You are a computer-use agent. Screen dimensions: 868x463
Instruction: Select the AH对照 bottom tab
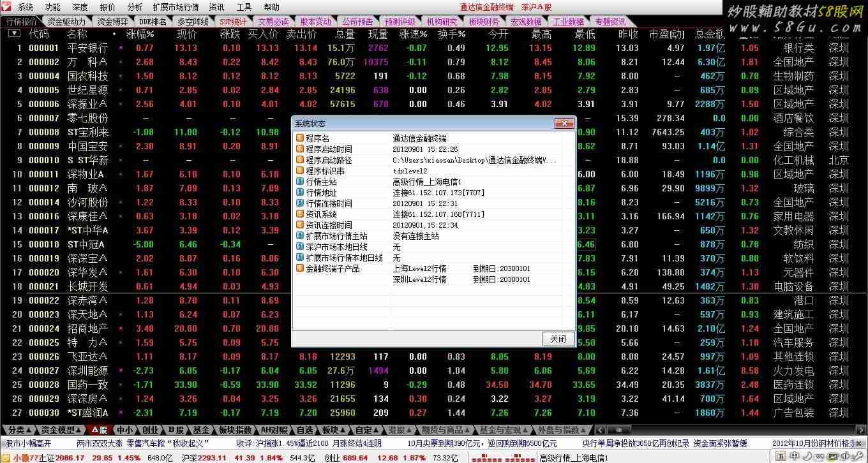274,430
